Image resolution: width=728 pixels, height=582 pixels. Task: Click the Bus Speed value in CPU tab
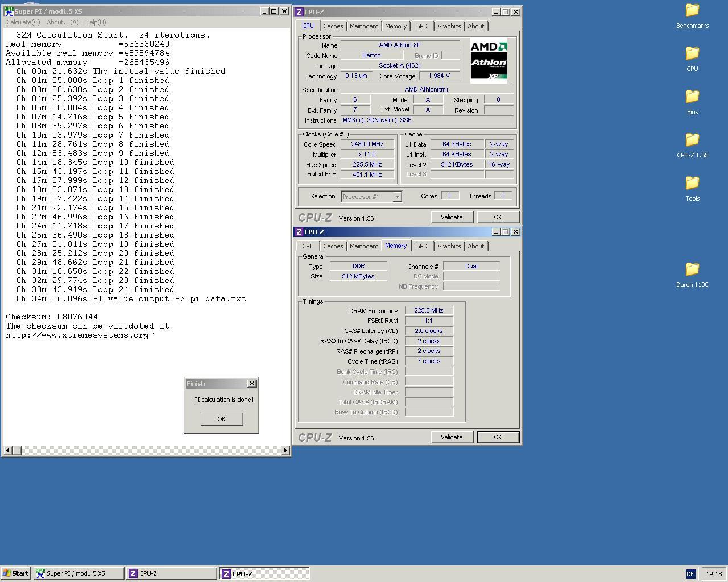point(367,165)
